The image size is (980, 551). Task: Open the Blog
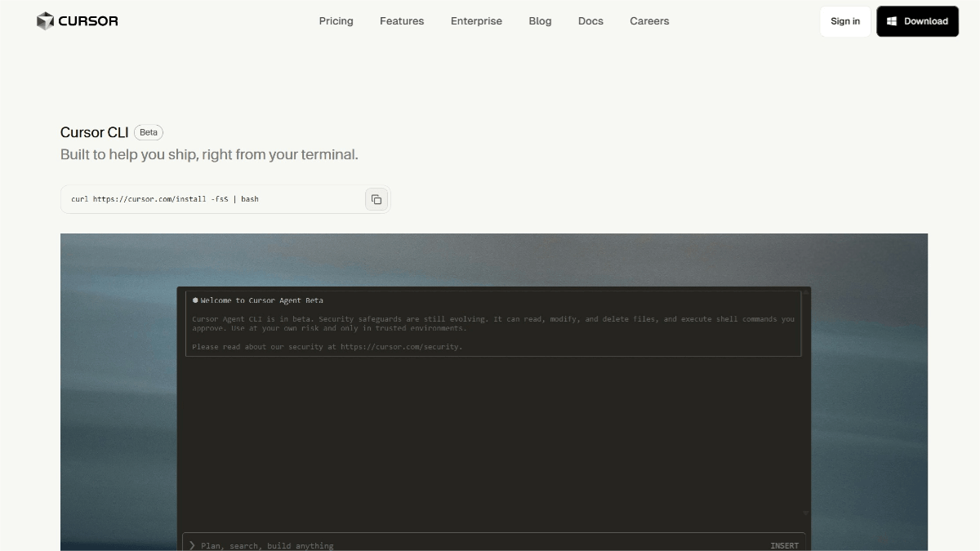(x=540, y=21)
